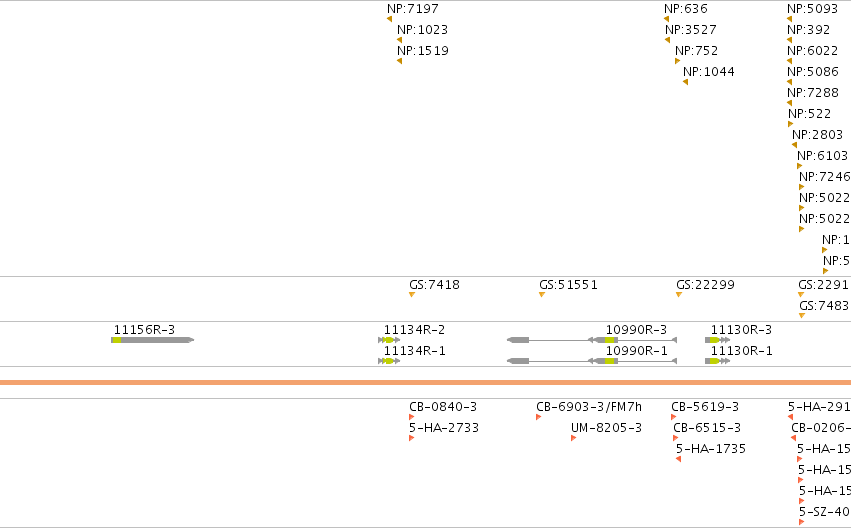Select the CB-6515-3 insertion label
The height and width of the screenshot is (528, 851).
pyautogui.click(x=707, y=428)
